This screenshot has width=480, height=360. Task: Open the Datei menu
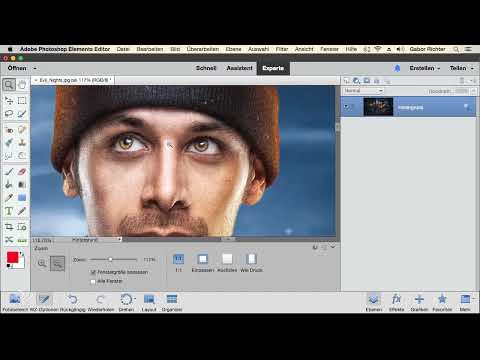point(123,49)
